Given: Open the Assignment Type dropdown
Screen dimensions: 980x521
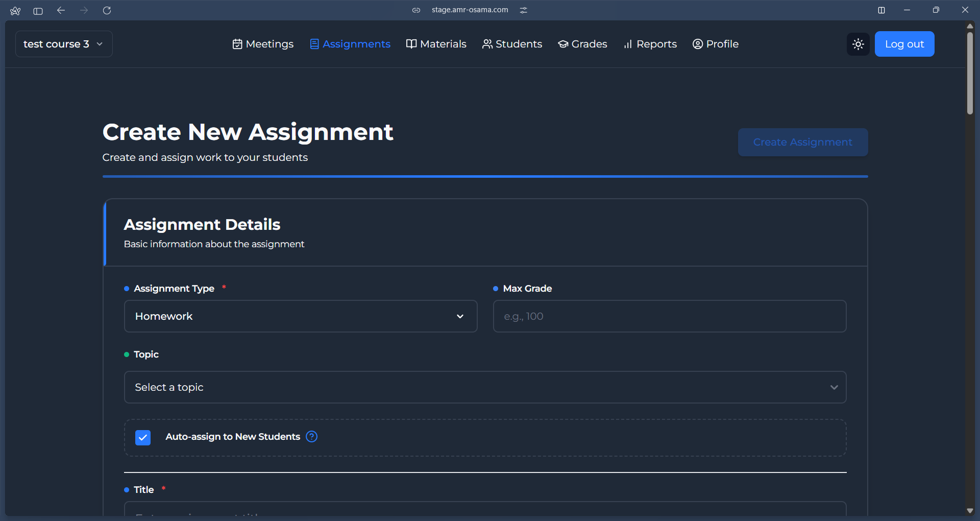Looking at the screenshot, I should pos(301,316).
